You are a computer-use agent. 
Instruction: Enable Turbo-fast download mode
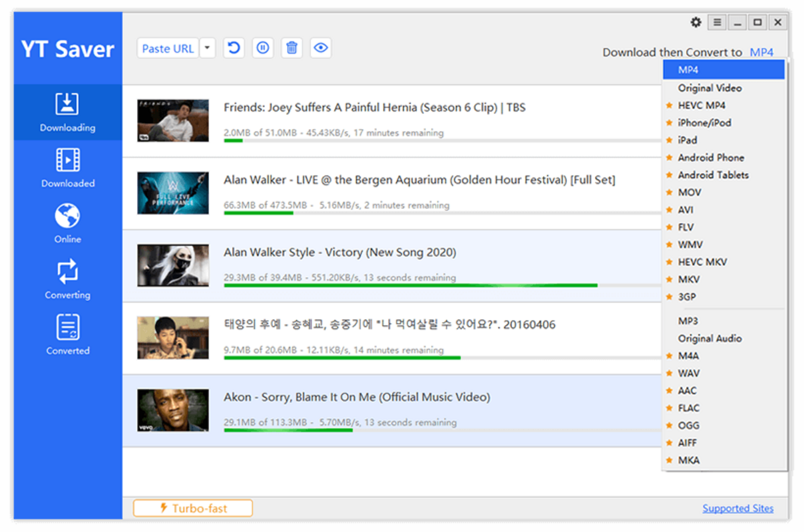tap(192, 507)
